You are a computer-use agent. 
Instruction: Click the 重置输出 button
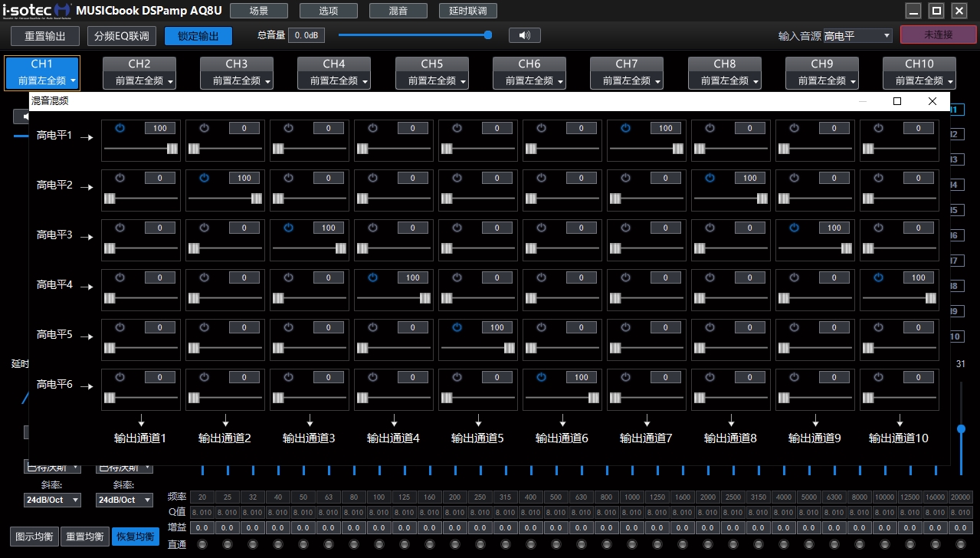pyautogui.click(x=45, y=36)
